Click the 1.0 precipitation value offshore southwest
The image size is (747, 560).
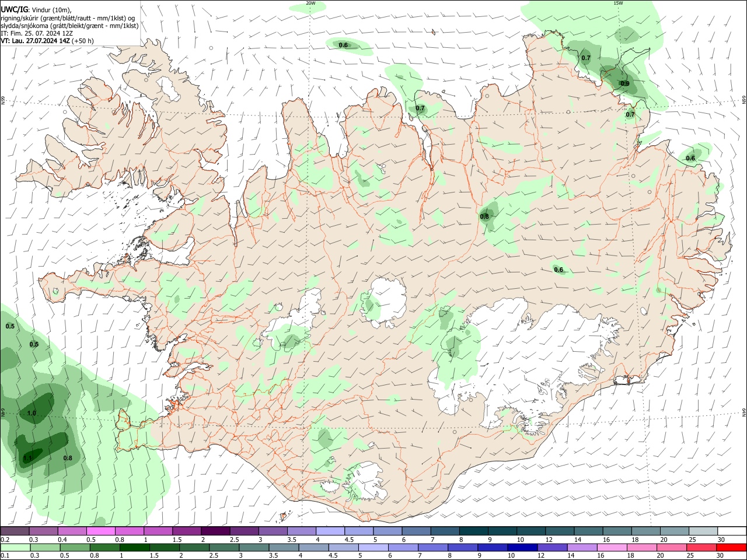point(32,413)
